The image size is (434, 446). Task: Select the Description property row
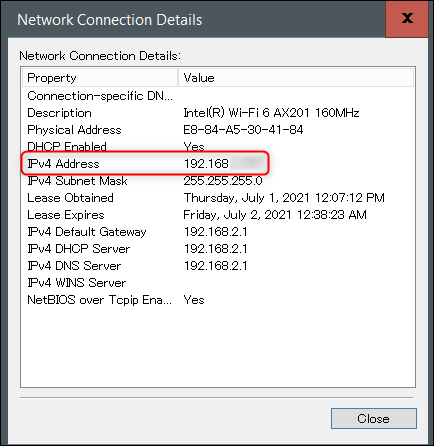[x=59, y=113]
